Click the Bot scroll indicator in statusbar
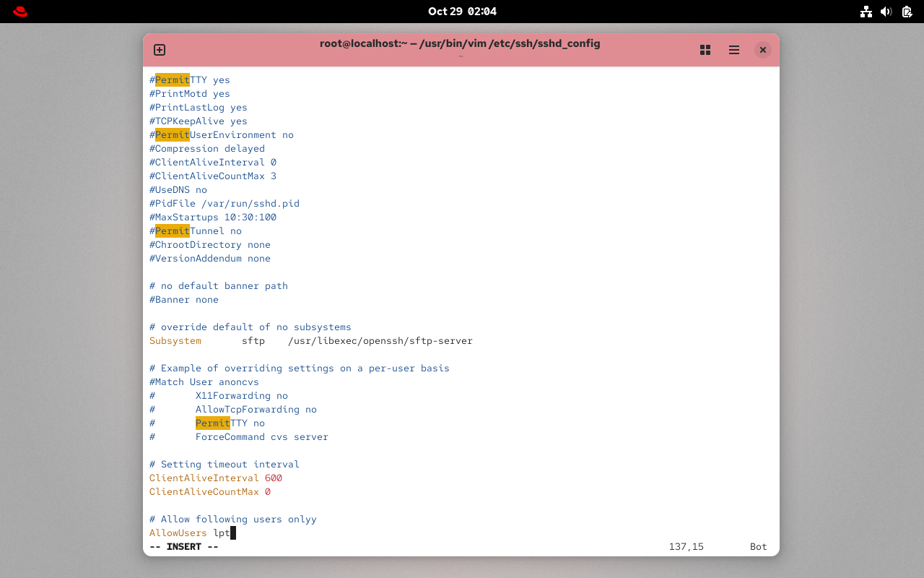924x578 pixels. tap(758, 547)
